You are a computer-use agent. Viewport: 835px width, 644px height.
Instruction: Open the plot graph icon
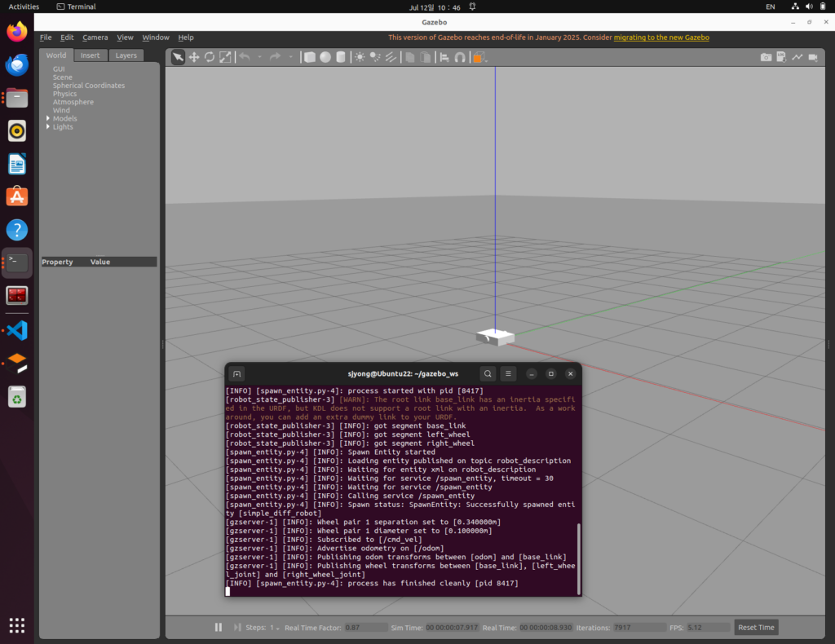[x=797, y=57]
